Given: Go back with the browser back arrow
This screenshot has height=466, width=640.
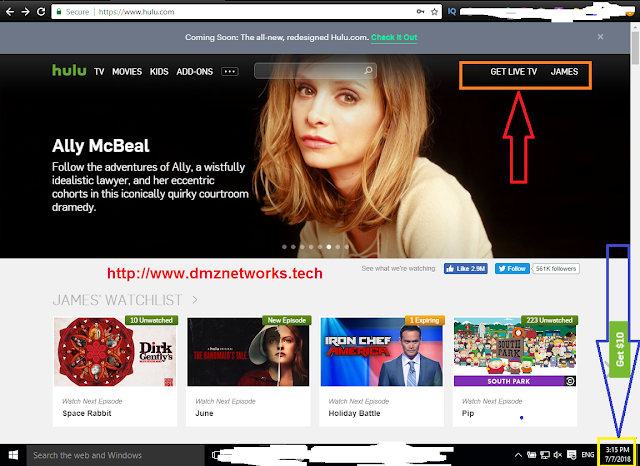Looking at the screenshot, I should (10, 12).
